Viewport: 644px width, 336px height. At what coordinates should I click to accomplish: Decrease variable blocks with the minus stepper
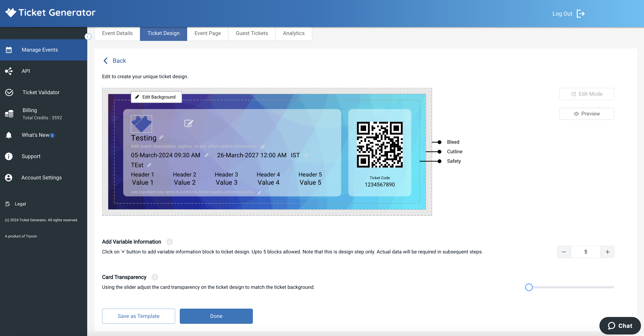click(x=564, y=252)
